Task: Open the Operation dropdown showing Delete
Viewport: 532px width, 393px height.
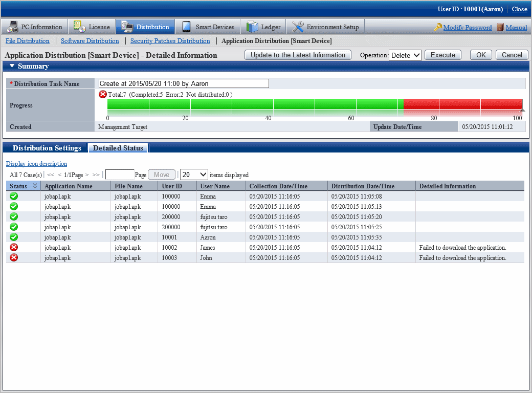Action: tap(405, 55)
